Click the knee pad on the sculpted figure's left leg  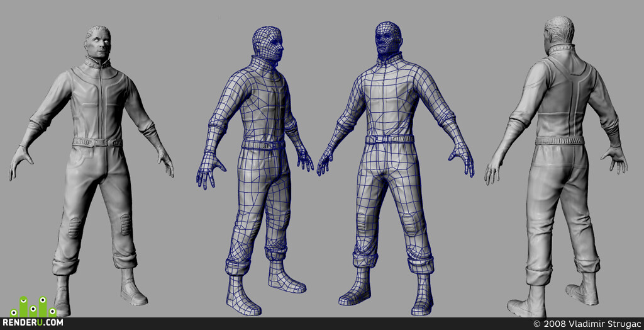pyautogui.click(x=126, y=225)
